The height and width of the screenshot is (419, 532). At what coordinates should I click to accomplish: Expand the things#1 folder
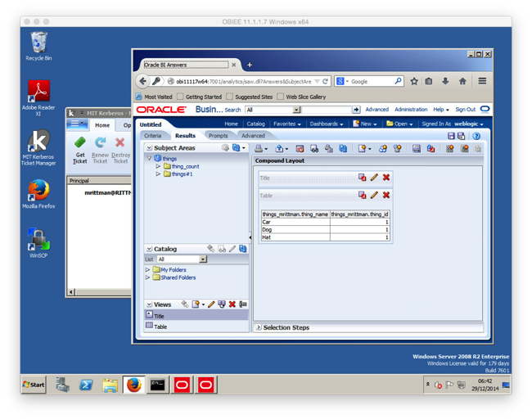click(158, 174)
